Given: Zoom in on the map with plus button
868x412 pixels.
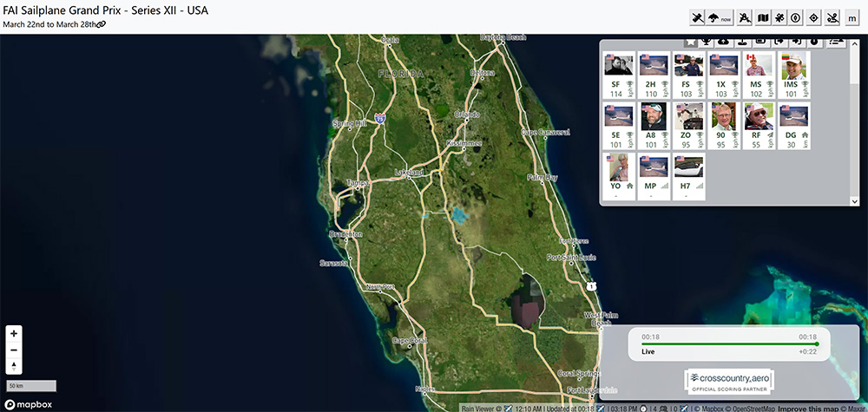Looking at the screenshot, I should [x=14, y=333].
